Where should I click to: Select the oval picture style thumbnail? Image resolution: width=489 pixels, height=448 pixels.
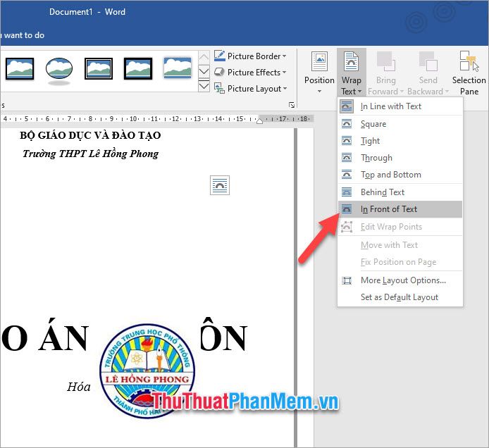pyautogui.click(x=59, y=68)
